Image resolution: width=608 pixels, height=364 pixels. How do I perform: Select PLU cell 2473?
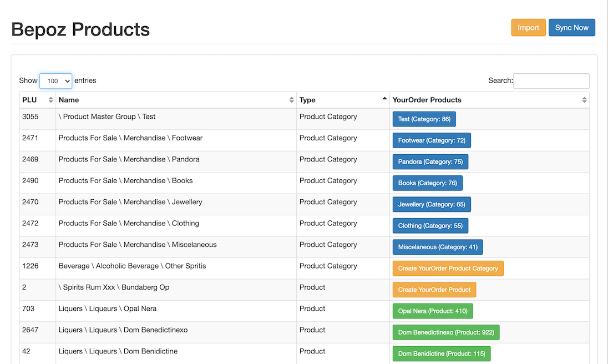pyautogui.click(x=31, y=245)
